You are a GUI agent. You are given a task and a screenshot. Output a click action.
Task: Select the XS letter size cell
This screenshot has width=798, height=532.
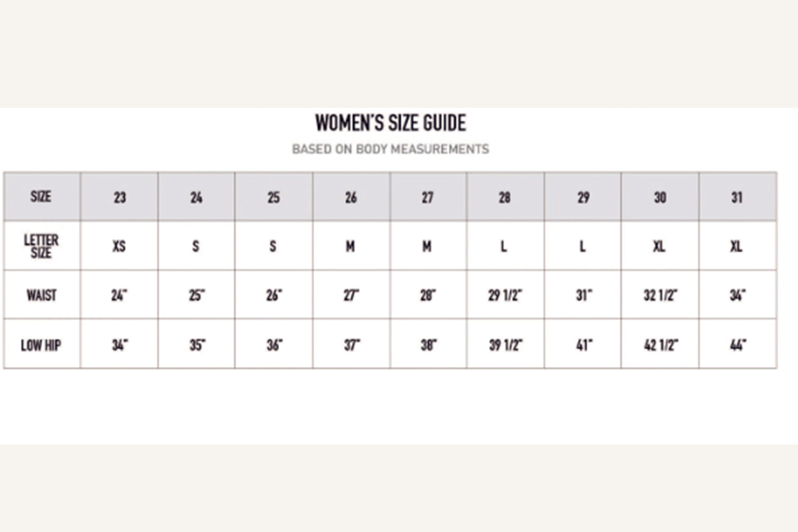pos(119,246)
